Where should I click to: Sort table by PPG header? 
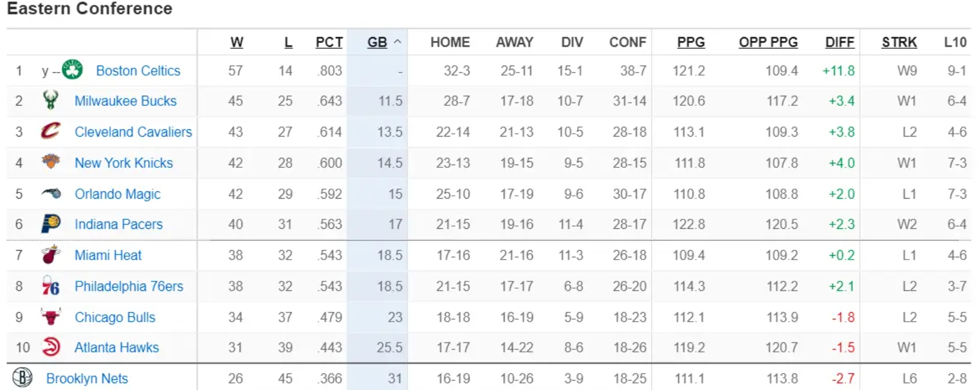coord(691,42)
